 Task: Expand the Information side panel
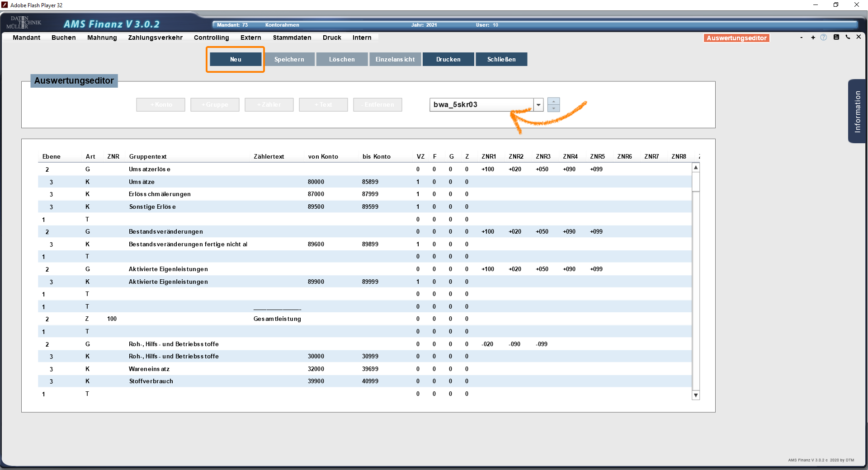[x=857, y=112]
